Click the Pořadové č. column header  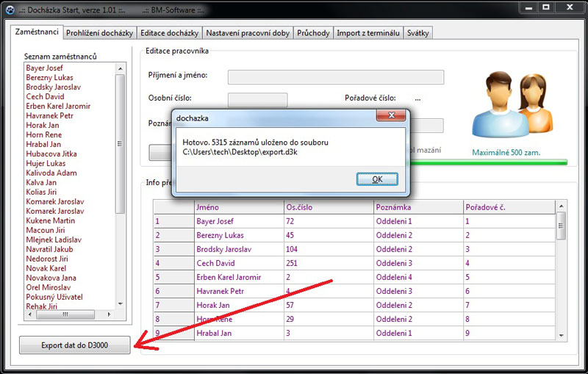point(509,207)
